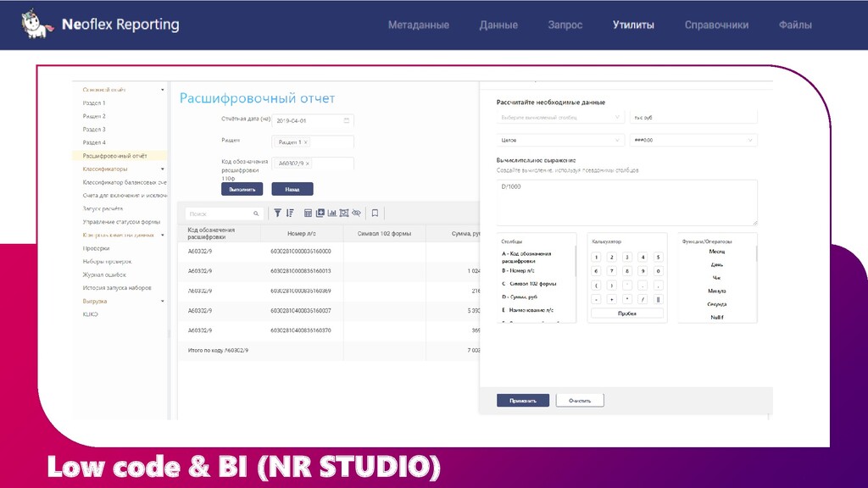This screenshot has width=868, height=488.
Task: Click the 'Очистить' button
Action: point(580,401)
